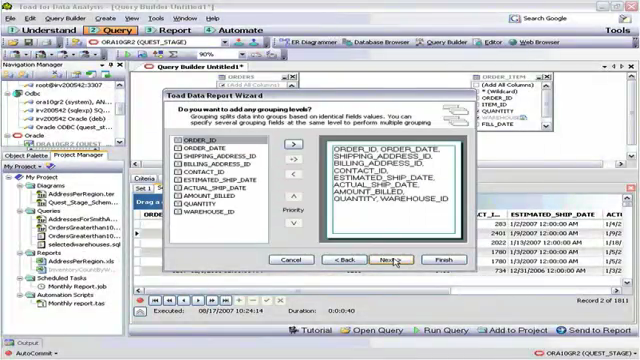Viewport: 640px width, 360px height.
Task: Open the Create menu
Action: 105,18
